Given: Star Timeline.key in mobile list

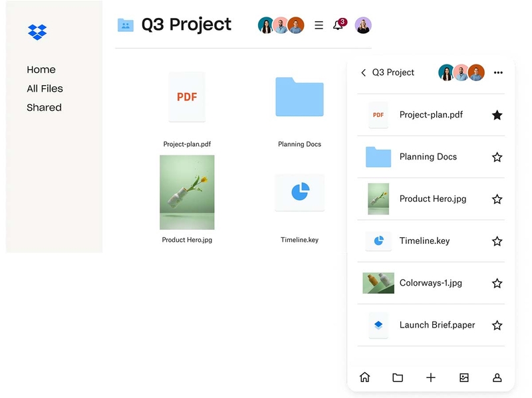Looking at the screenshot, I should (497, 241).
